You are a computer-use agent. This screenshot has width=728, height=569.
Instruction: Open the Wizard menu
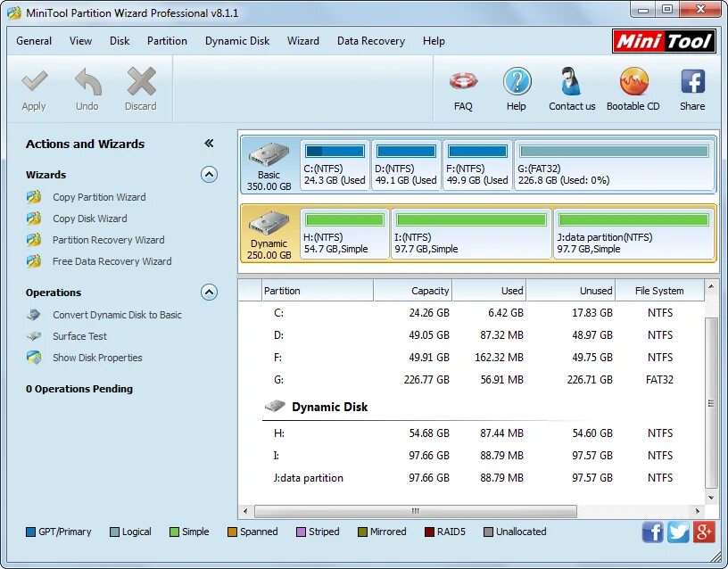(303, 41)
